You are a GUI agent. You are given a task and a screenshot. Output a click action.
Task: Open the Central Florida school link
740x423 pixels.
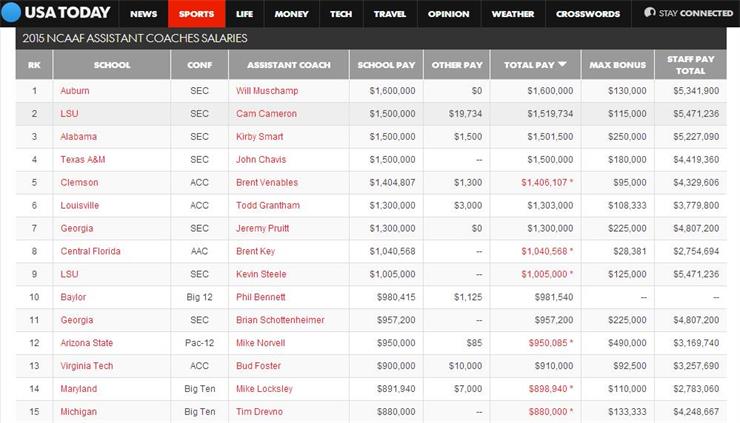pos(90,251)
